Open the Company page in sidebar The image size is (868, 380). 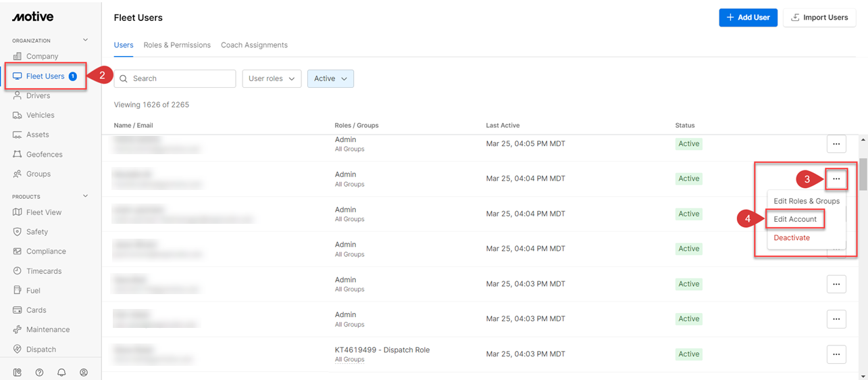pyautogui.click(x=42, y=56)
